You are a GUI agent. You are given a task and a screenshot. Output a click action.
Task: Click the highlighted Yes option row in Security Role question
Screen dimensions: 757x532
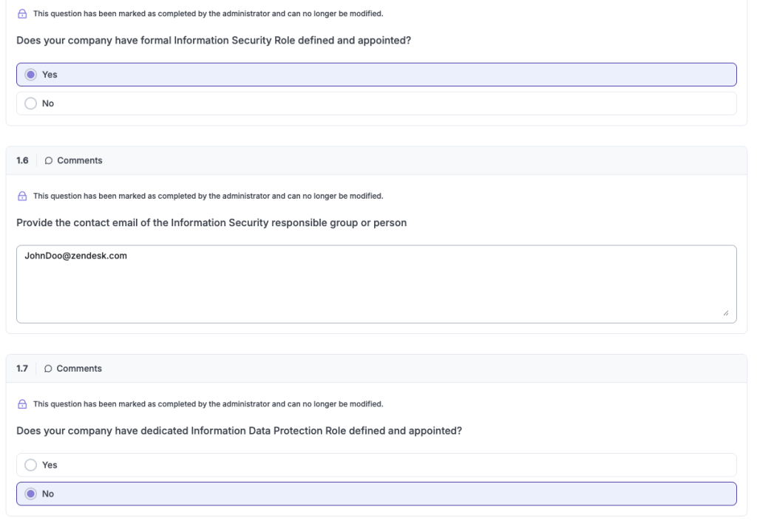click(x=376, y=75)
